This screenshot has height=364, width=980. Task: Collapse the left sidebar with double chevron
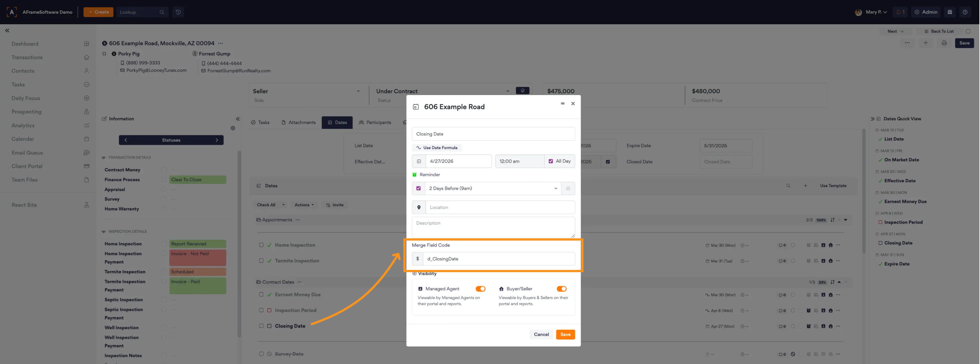pos(7,30)
